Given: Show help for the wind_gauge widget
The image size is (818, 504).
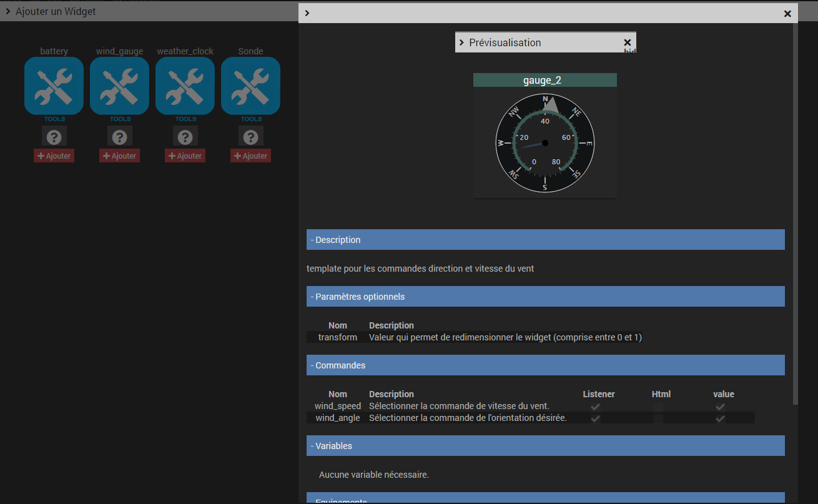Looking at the screenshot, I should point(120,137).
